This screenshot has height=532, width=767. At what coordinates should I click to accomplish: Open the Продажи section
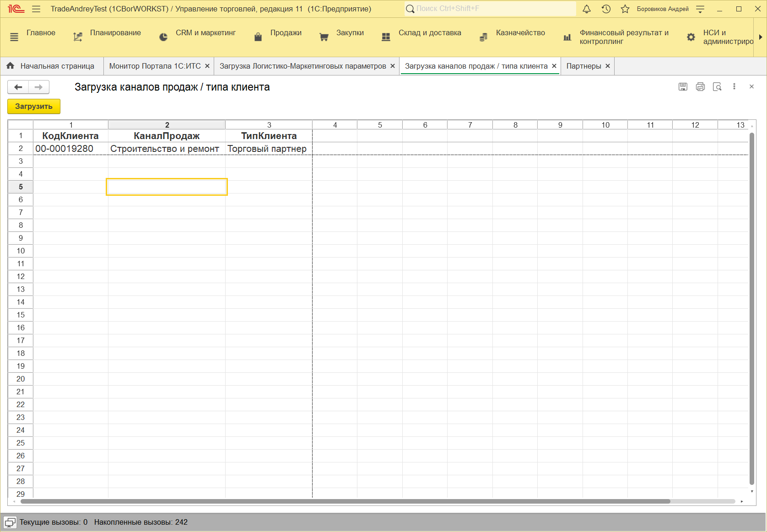286,33
